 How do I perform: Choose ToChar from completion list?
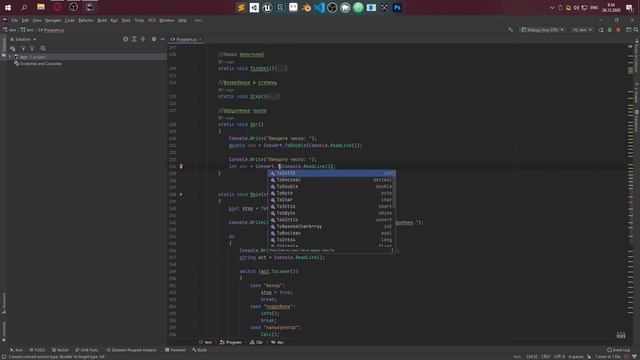pos(331,200)
